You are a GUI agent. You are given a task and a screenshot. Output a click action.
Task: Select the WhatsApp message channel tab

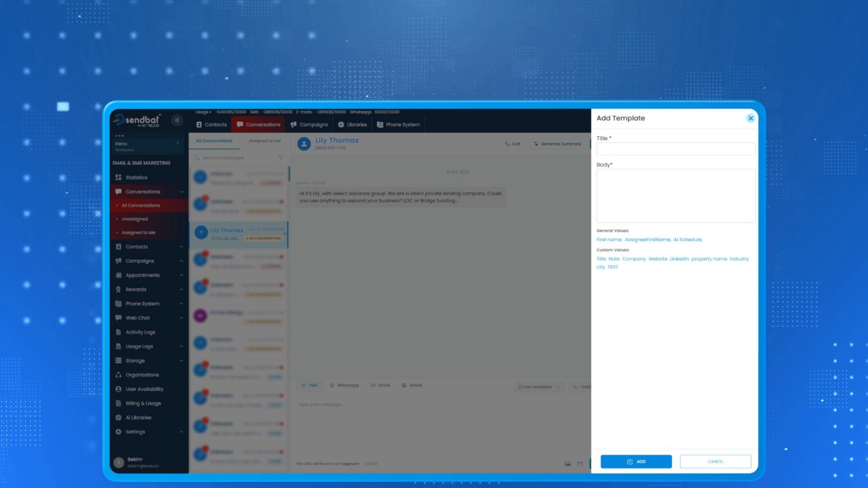[344, 385]
